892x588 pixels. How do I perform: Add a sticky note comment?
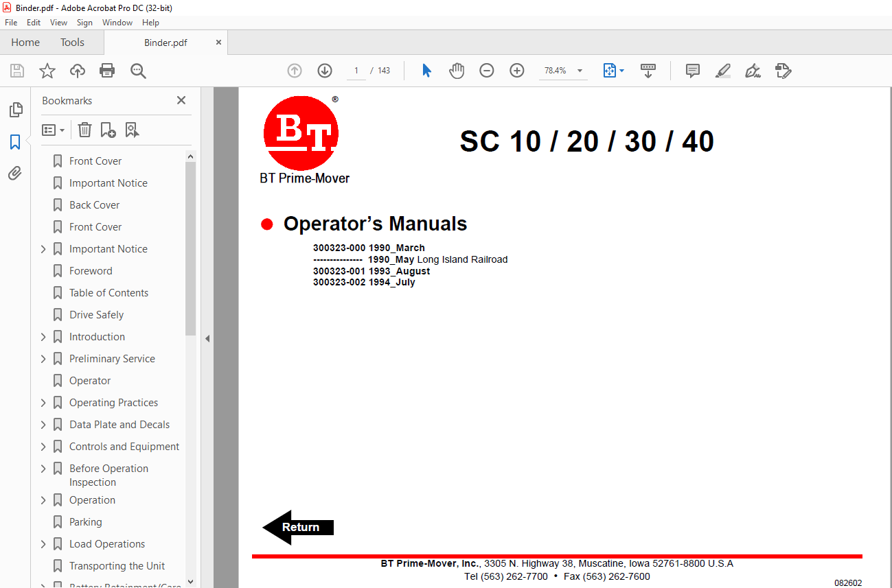(x=693, y=71)
